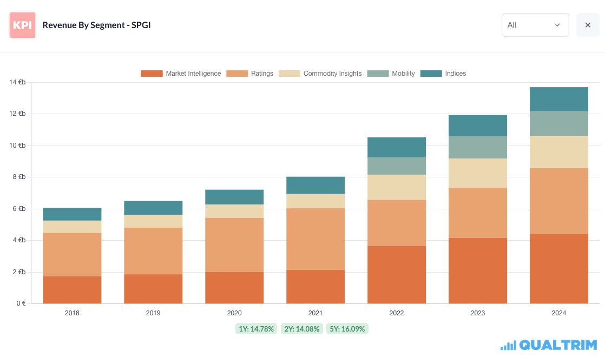The image size is (605, 364).
Task: Click the 2024 Commodity Insights bar segment
Action: [558, 152]
